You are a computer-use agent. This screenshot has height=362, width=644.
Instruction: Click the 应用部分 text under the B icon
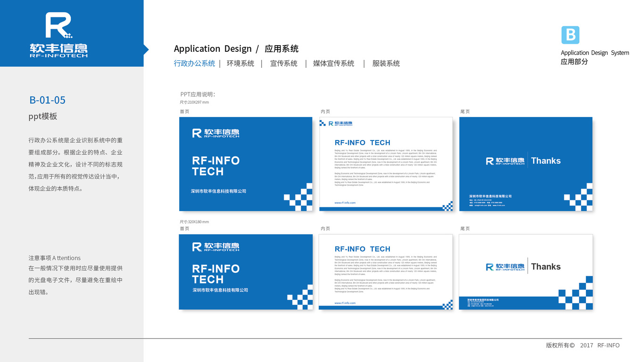(575, 62)
